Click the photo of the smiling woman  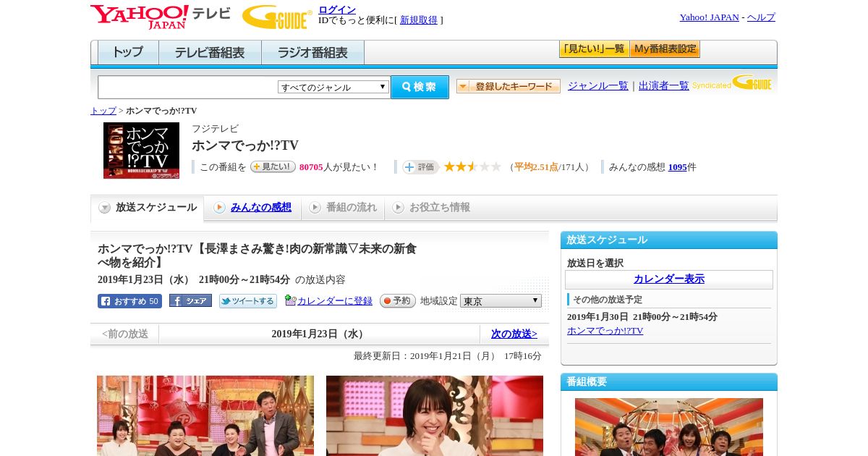tap(435, 415)
